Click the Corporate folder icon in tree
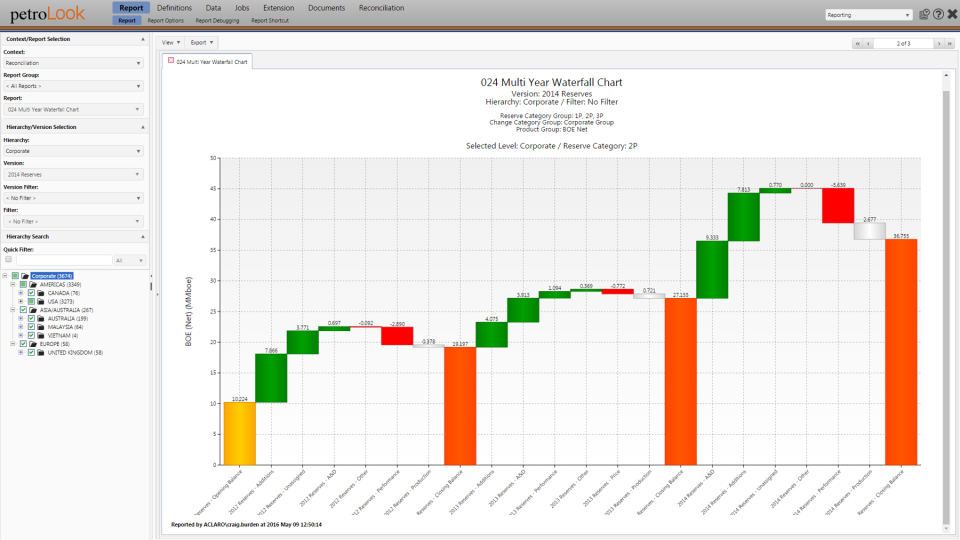Screen dimensions: 960x540 (x=25, y=276)
